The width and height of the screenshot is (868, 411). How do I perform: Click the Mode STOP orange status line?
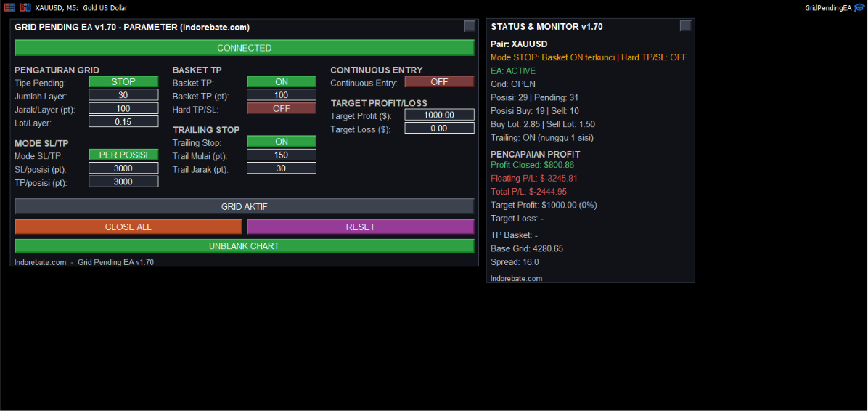click(x=589, y=57)
